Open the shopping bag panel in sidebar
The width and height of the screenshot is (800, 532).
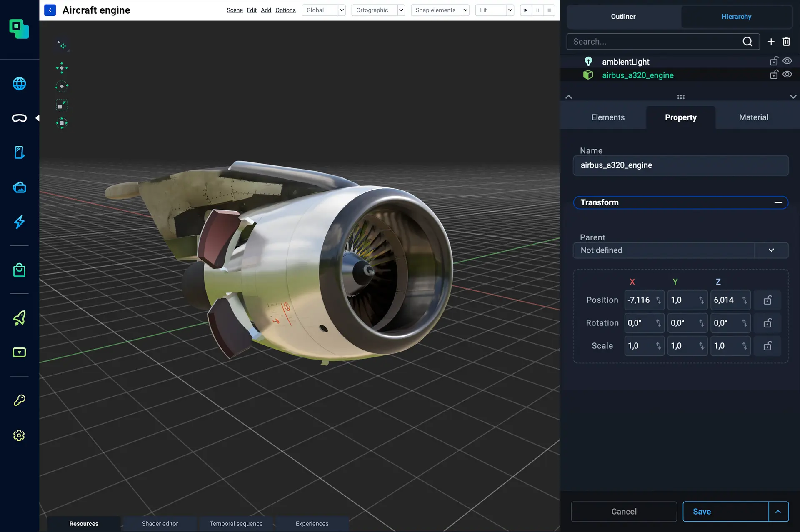tap(19, 270)
